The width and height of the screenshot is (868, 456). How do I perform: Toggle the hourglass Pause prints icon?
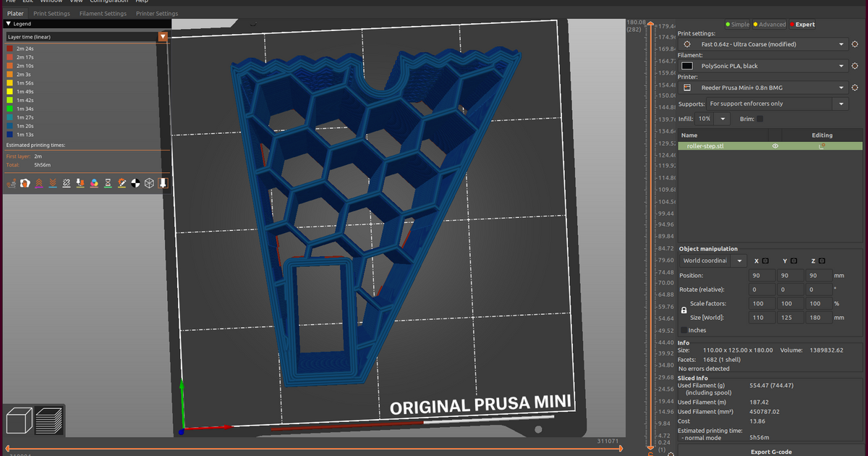coord(107,183)
